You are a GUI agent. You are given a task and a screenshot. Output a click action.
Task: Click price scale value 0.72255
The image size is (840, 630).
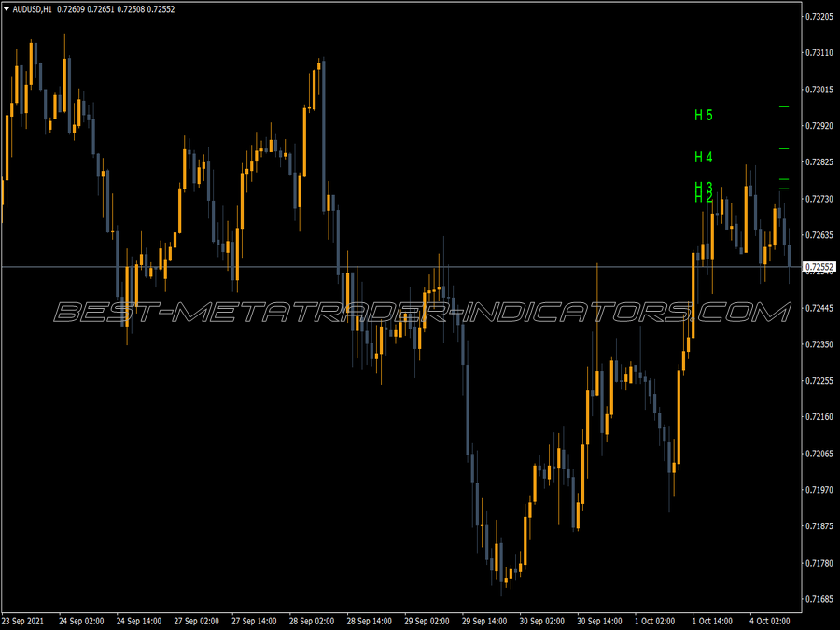pos(819,381)
